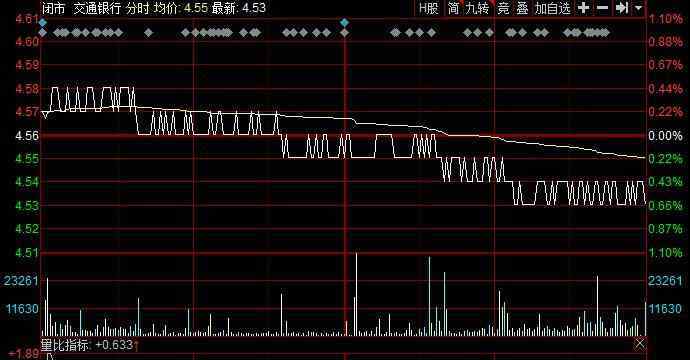Click the blue diamond marker at midday line
Image resolution: width=690 pixels, height=360 pixels.
[x=344, y=22]
